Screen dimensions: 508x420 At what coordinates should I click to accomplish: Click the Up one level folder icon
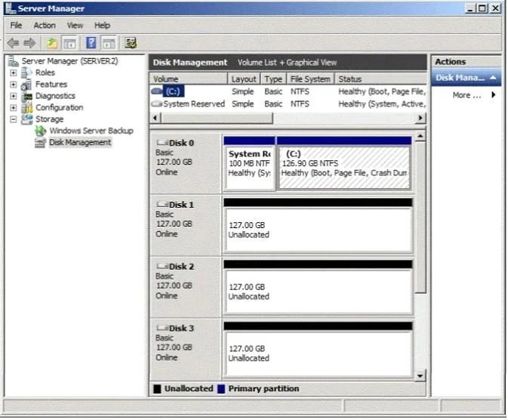(x=52, y=43)
